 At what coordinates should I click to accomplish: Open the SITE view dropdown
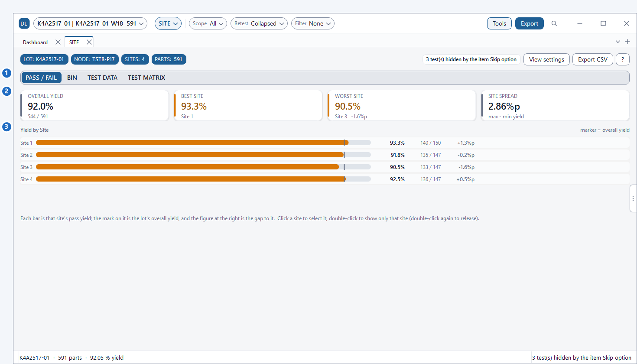click(x=168, y=23)
